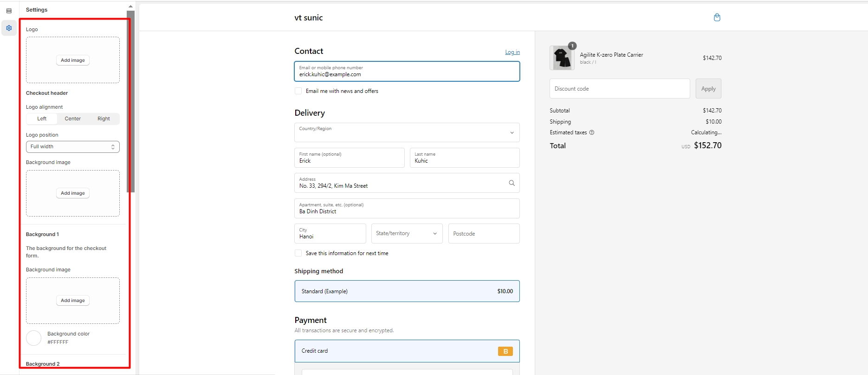Open the sections panel icon in sidebar
This screenshot has height=375, width=868.
9,11
